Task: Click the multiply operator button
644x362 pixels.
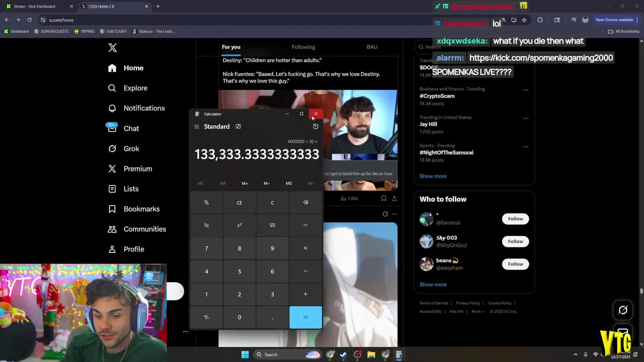Action: [305, 248]
